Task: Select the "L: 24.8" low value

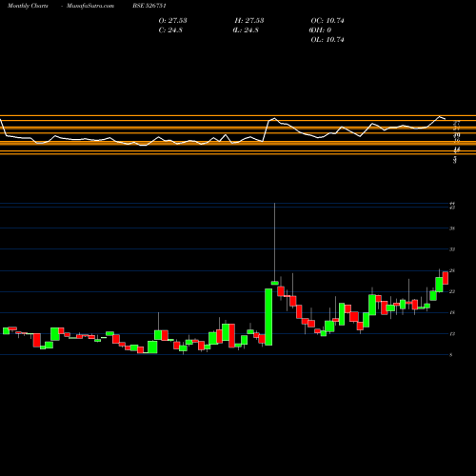Action: coord(247,30)
